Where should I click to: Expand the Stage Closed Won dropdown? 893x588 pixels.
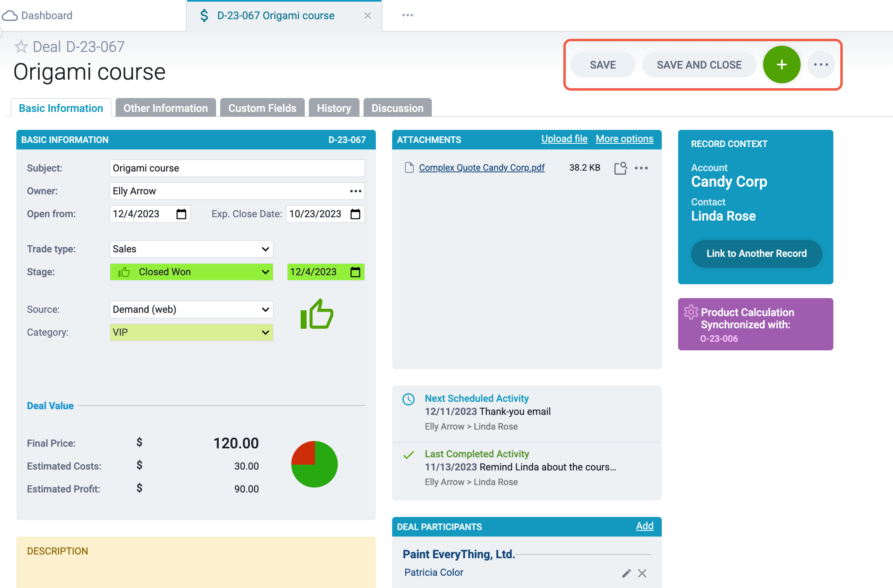coord(266,272)
